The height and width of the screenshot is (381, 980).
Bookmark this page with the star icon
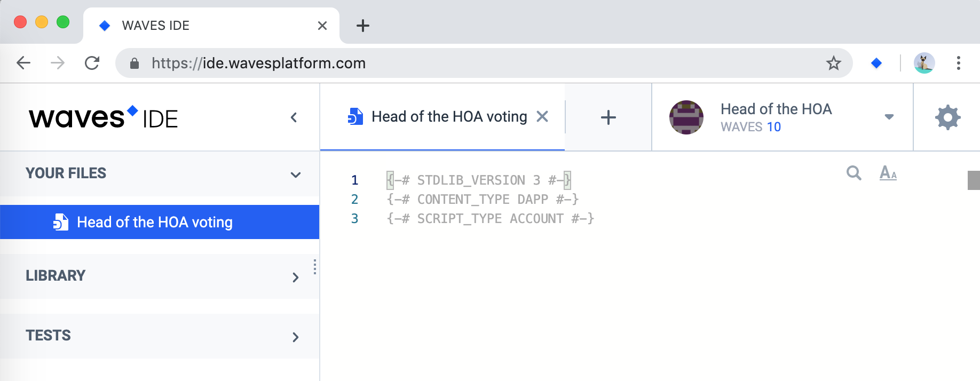point(833,63)
